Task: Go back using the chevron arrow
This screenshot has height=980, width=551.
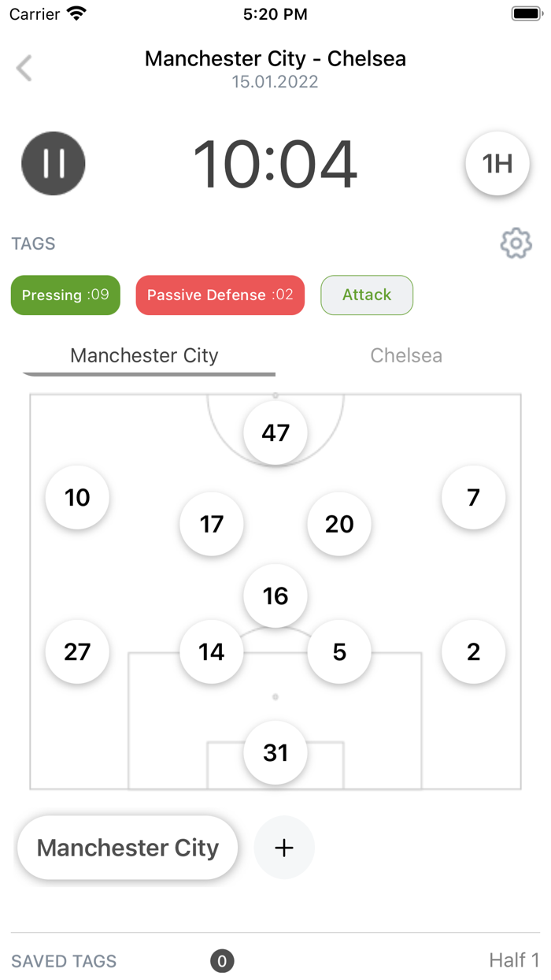Action: pos(24,69)
